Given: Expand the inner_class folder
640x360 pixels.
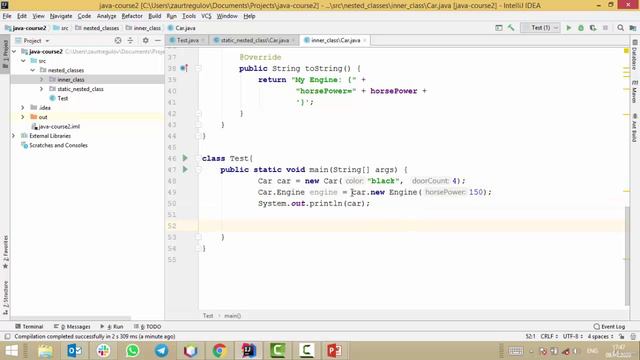Looking at the screenshot, I should (42, 80).
